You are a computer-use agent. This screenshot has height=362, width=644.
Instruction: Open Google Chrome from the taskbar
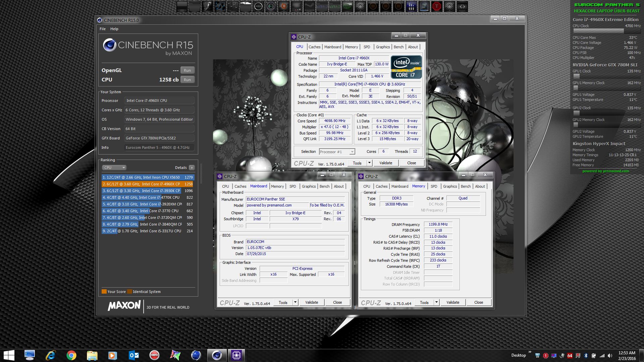[71, 355]
